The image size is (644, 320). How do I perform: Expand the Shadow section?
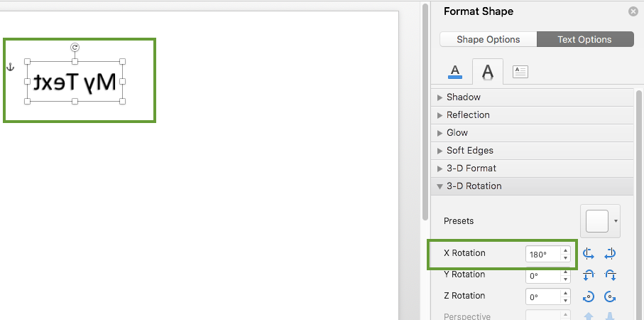533,97
